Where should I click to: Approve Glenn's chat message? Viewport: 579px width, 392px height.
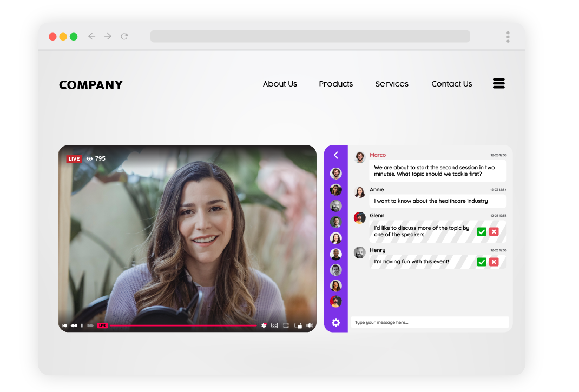pos(482,231)
